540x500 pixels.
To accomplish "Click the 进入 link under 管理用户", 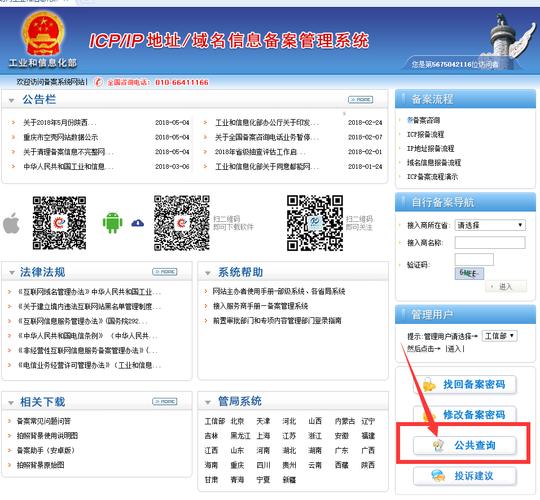I will click(x=455, y=349).
